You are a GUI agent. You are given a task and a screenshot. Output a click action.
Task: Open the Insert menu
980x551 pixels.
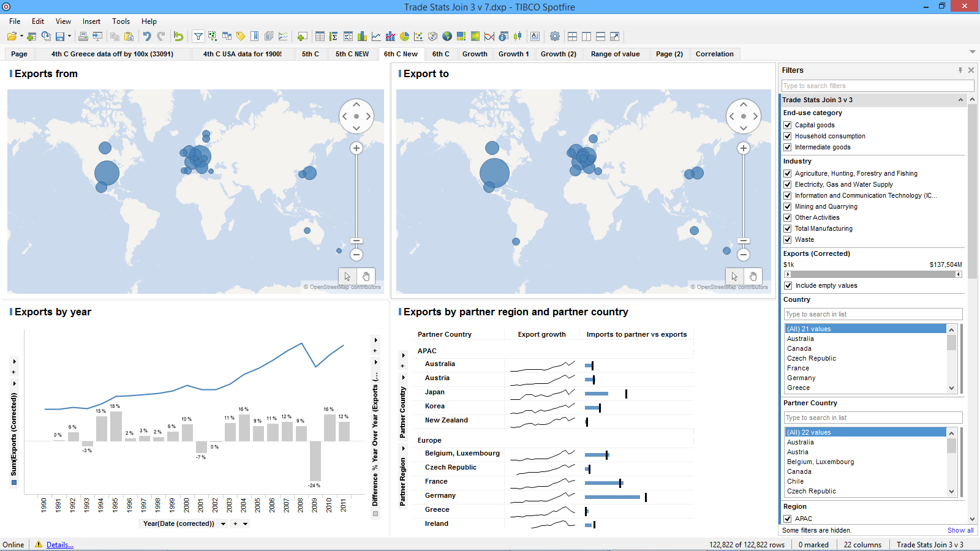[x=91, y=21]
